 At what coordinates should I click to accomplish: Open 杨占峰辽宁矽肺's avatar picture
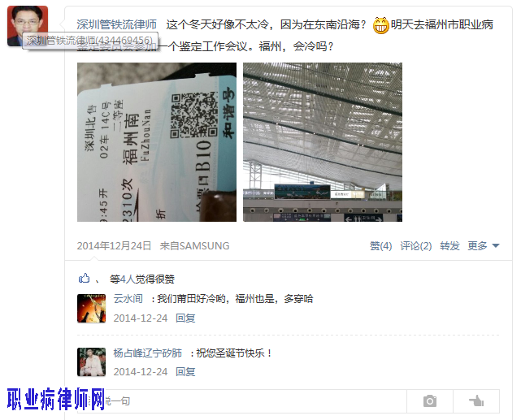point(91,362)
